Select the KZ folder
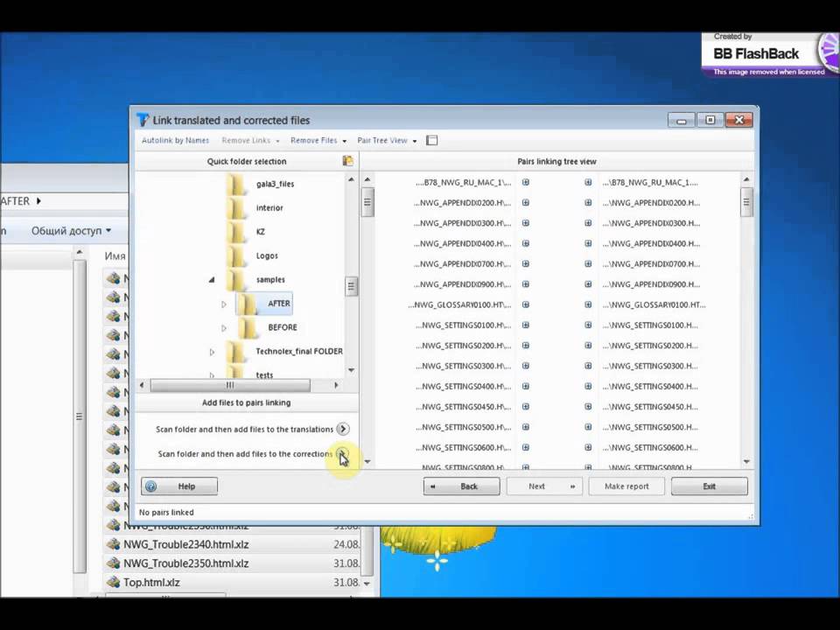The height and width of the screenshot is (630, 840). (261, 231)
